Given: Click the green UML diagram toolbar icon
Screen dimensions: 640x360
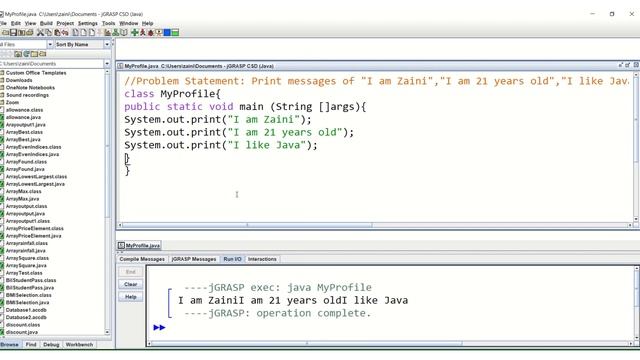Looking at the screenshot, I should click(116, 33).
